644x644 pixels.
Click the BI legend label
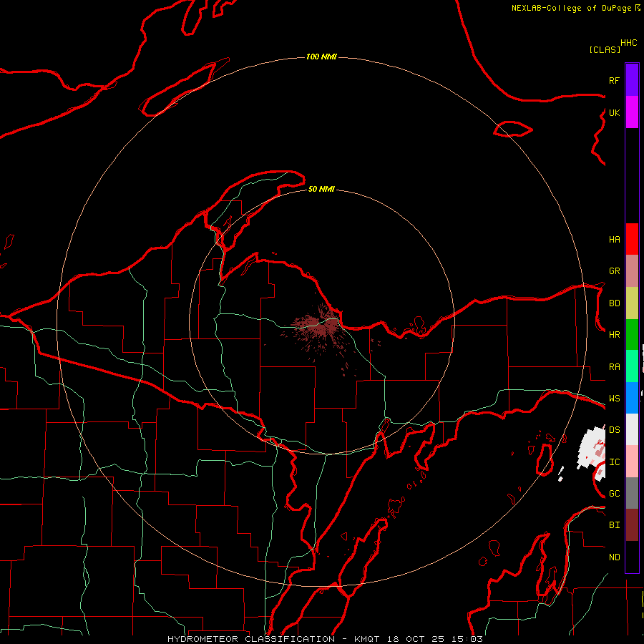tap(614, 525)
